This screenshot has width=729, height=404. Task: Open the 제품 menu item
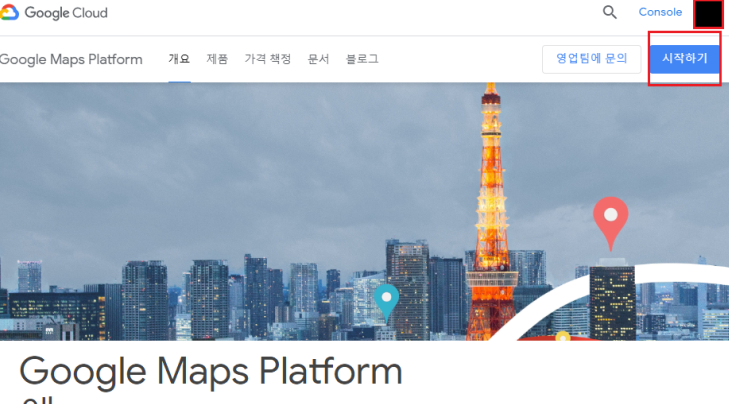tap(217, 59)
